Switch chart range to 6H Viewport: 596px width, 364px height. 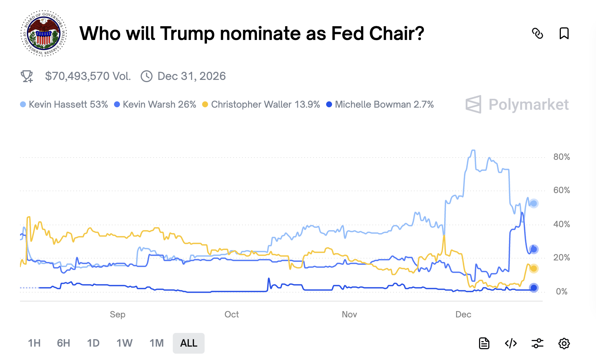[64, 343]
